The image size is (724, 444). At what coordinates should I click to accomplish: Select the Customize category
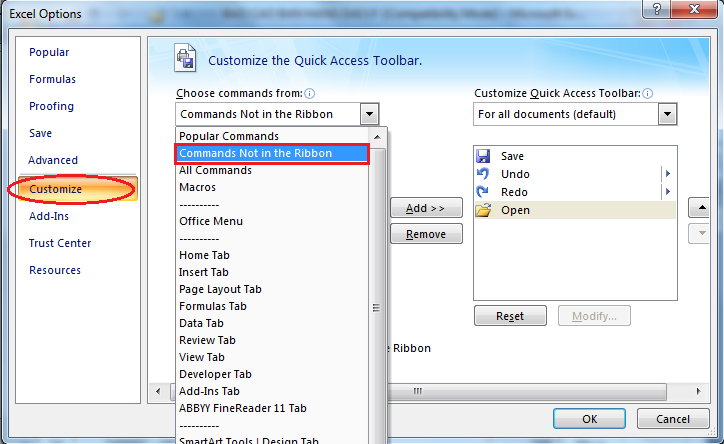coord(78,189)
